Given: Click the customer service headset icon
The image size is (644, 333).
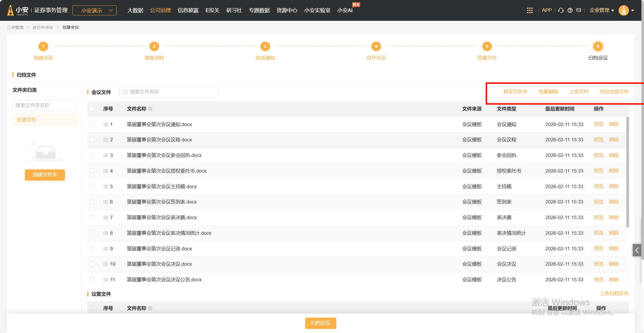Looking at the screenshot, I should click(561, 10).
